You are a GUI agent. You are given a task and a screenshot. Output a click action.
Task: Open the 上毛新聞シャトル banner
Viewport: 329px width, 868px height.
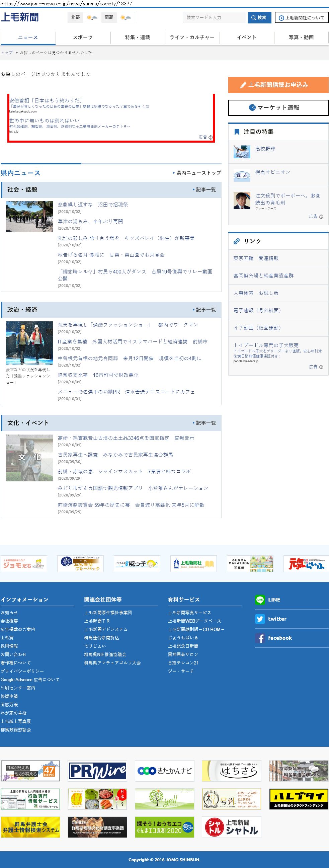[x=231, y=827]
